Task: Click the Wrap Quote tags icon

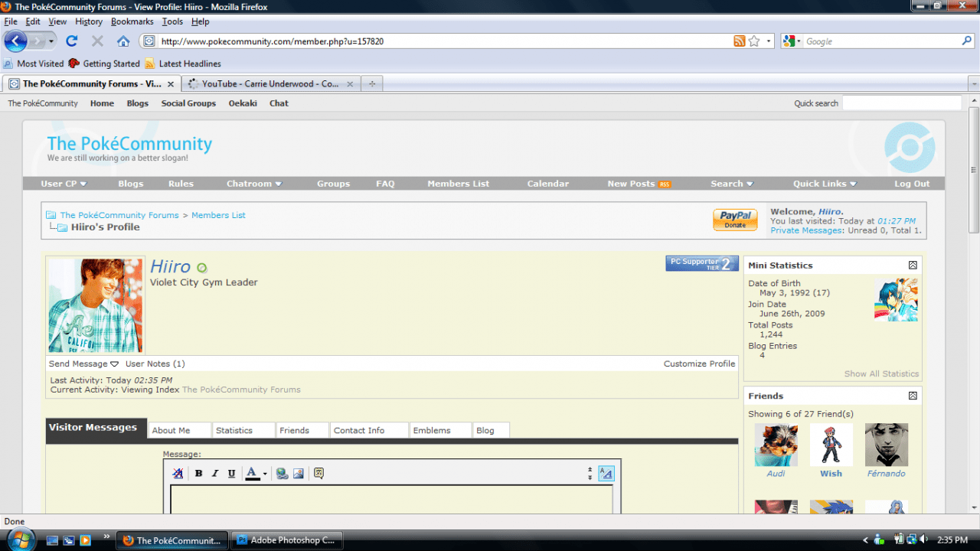Action: tap(319, 474)
